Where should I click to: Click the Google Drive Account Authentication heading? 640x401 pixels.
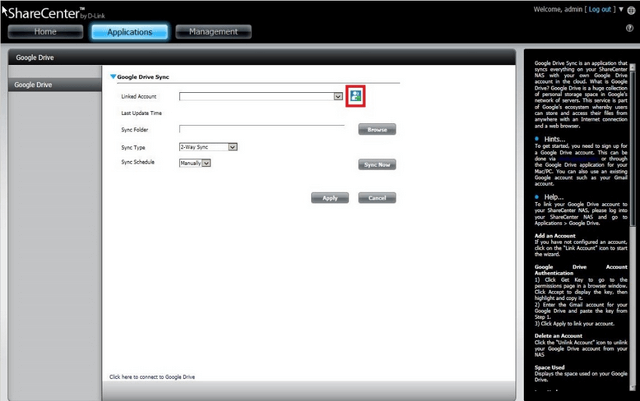(581, 270)
